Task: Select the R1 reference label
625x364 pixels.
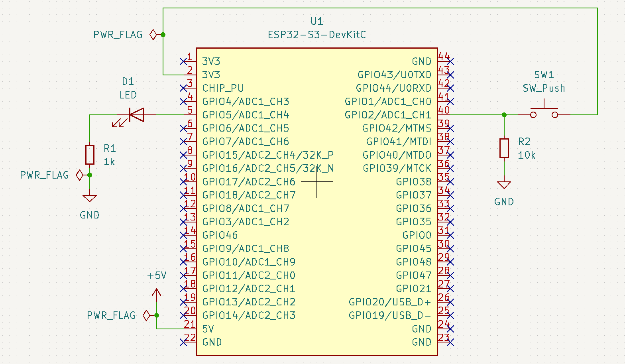Action: tap(110, 148)
